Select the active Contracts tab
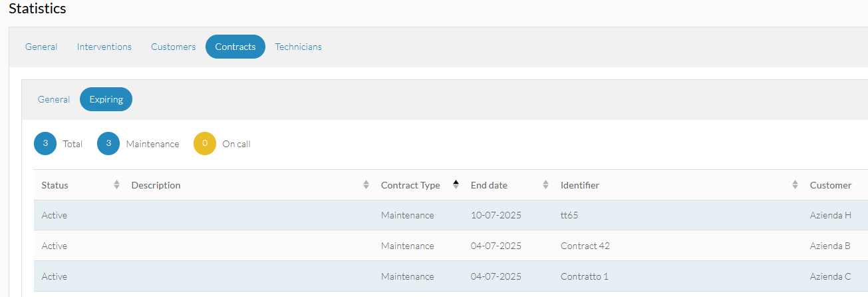The image size is (868, 297). click(235, 47)
